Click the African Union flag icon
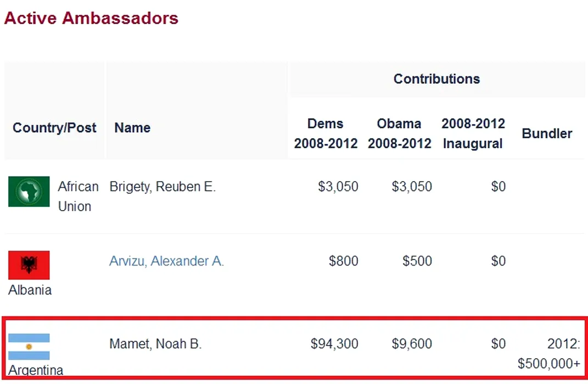Image resolution: width=588 pixels, height=384 pixels. (29, 191)
